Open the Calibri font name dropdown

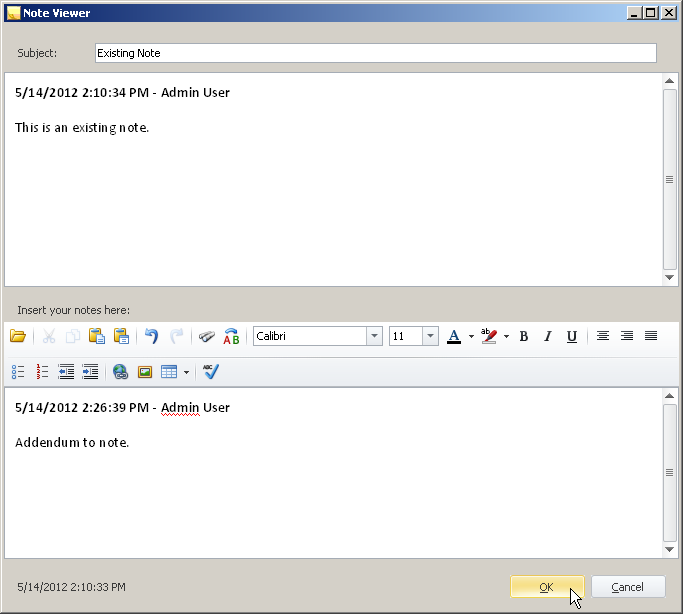(374, 337)
